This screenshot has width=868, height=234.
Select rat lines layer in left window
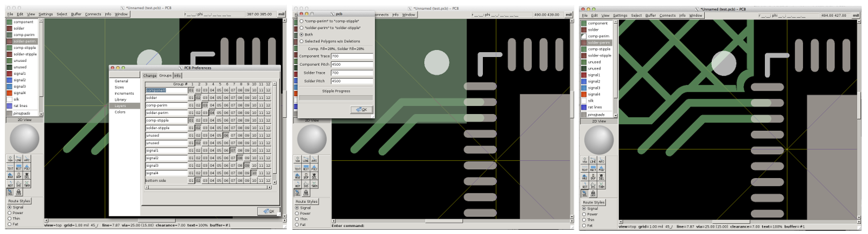pyautogui.click(x=22, y=106)
